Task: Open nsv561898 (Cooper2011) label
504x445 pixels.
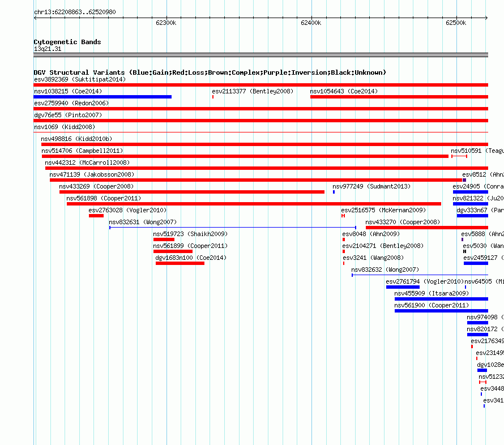Action: [104, 198]
